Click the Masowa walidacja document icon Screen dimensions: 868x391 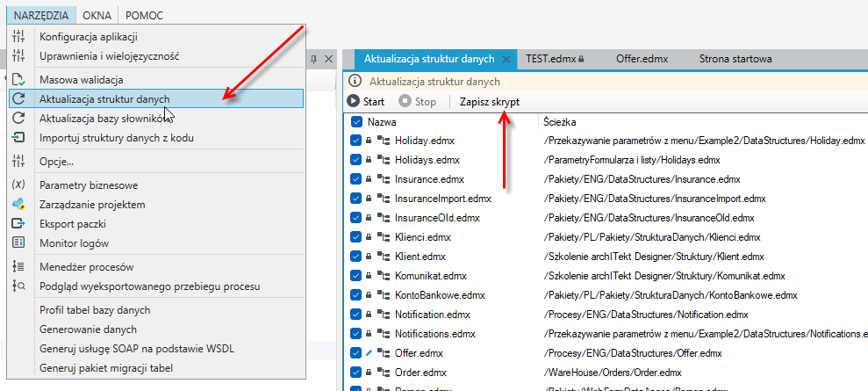[x=18, y=80]
